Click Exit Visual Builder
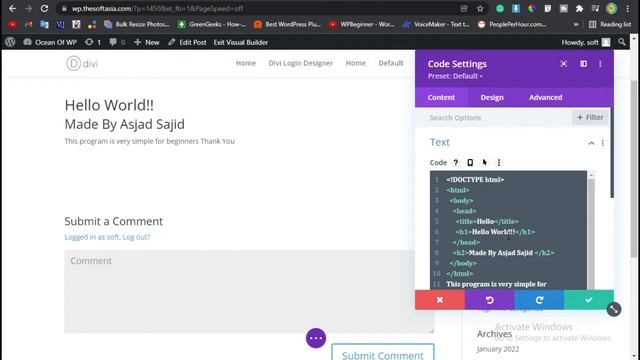The height and width of the screenshot is (360, 640). (x=241, y=42)
